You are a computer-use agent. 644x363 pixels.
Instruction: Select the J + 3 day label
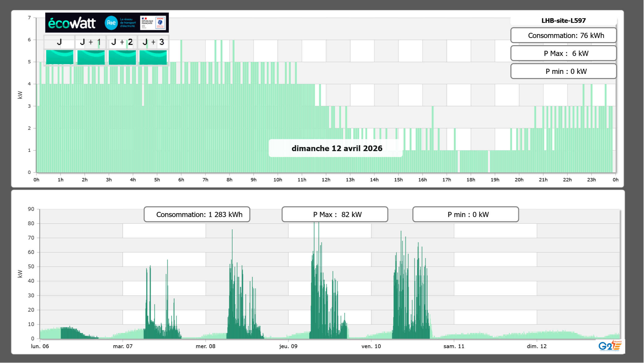[153, 42]
